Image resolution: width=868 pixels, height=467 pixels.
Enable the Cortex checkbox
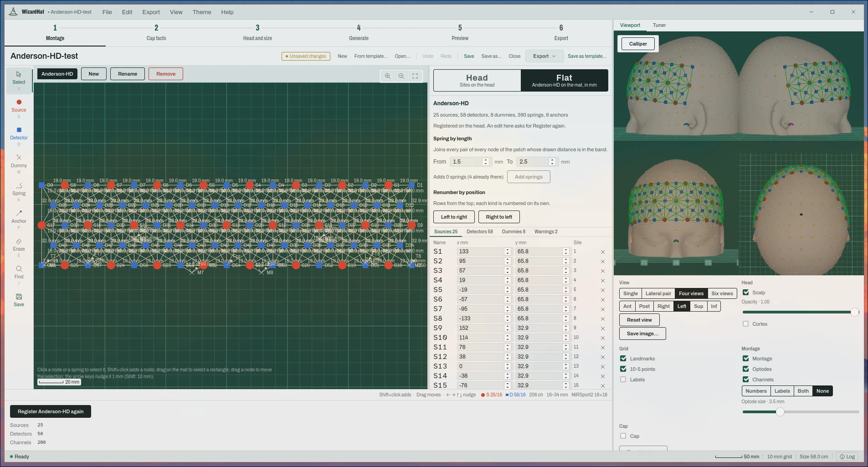point(746,324)
